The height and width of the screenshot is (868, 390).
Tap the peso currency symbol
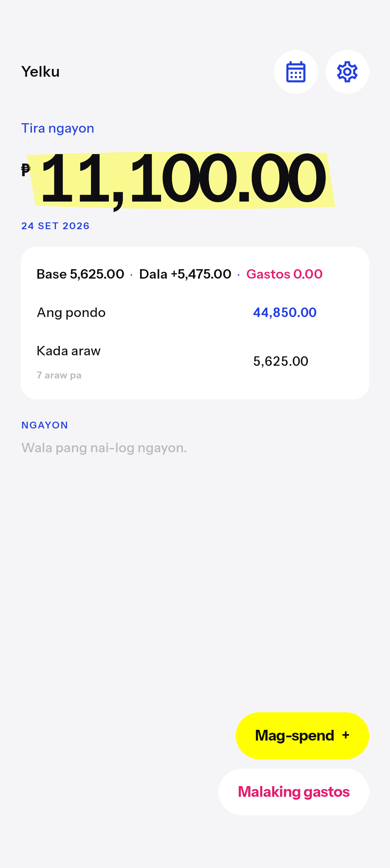point(26,170)
